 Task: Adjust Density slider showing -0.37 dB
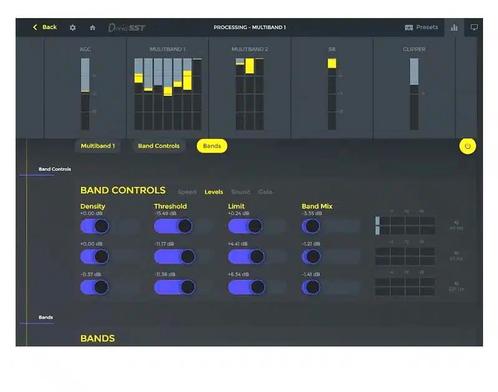[x=110, y=287]
